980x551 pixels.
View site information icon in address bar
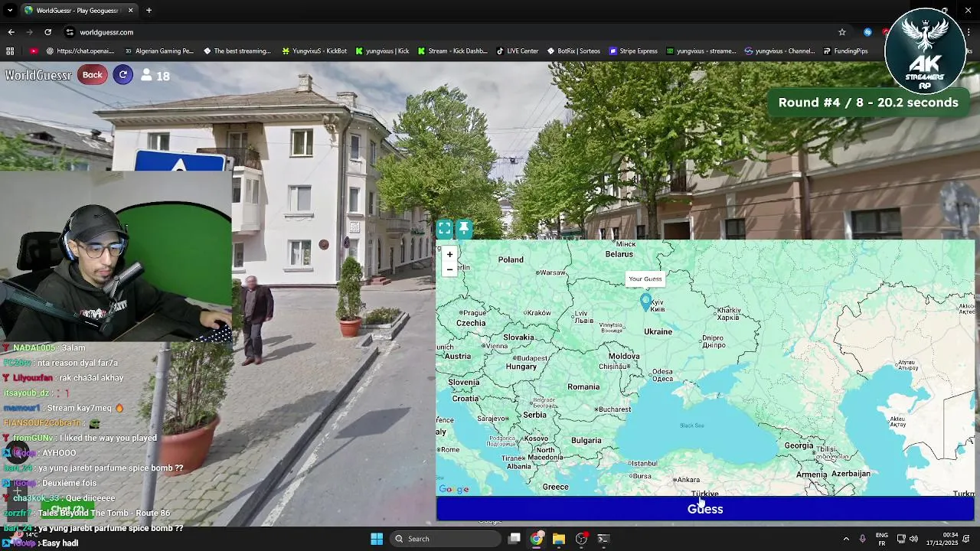coord(70,32)
